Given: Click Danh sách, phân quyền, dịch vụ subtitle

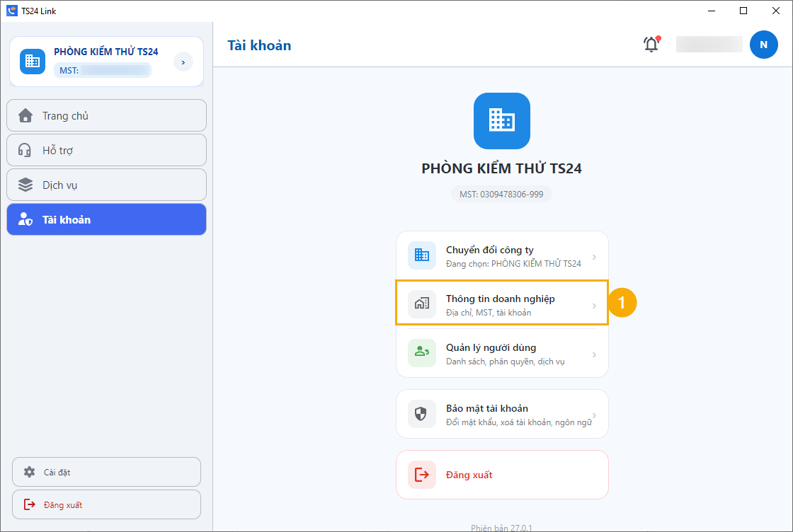Looking at the screenshot, I should coord(506,362).
